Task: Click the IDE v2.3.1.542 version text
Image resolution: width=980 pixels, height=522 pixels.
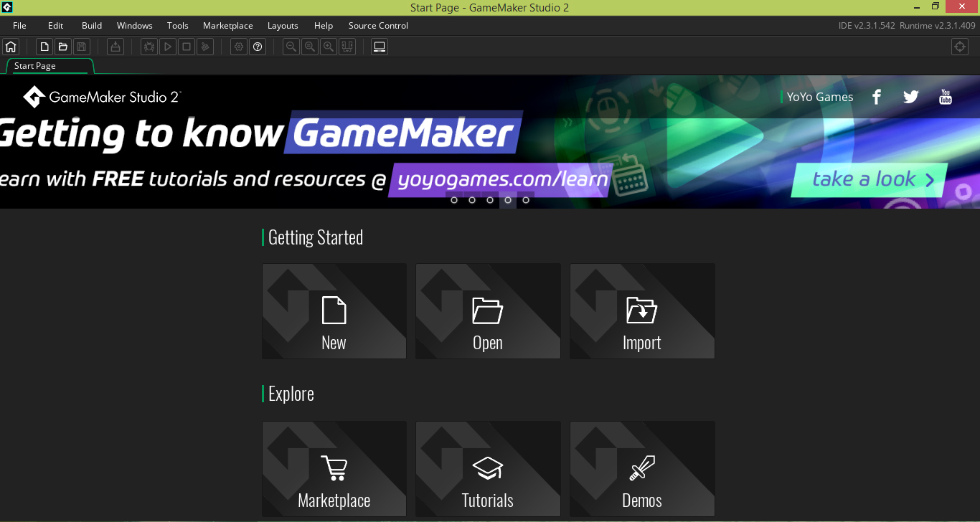Action: [867, 26]
